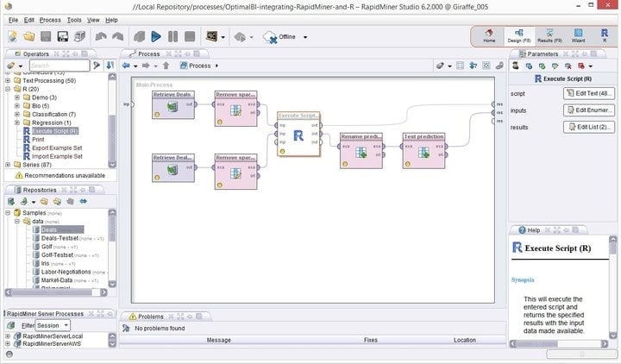This screenshot has width=621, height=364.
Task: Expand the Classification (7) folder
Action: tap(17, 114)
